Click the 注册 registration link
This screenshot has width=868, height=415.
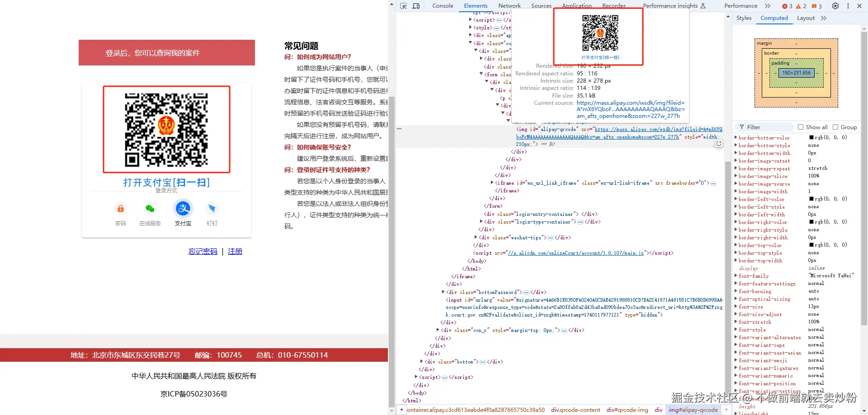235,251
